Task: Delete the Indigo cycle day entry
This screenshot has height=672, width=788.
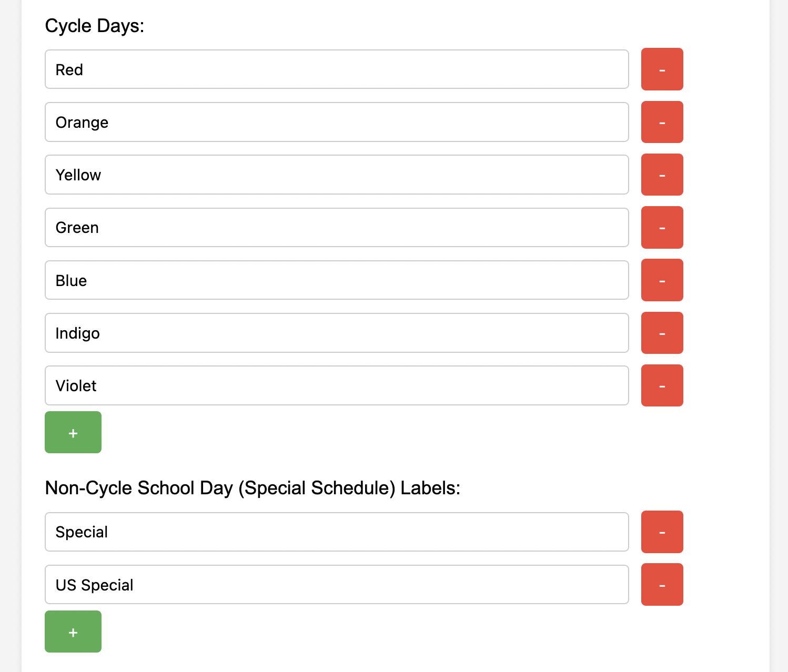Action: 662,333
